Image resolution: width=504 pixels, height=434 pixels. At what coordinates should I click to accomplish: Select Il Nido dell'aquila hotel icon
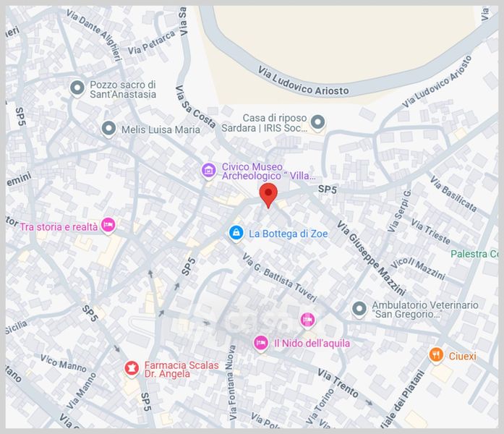pyautogui.click(x=261, y=343)
